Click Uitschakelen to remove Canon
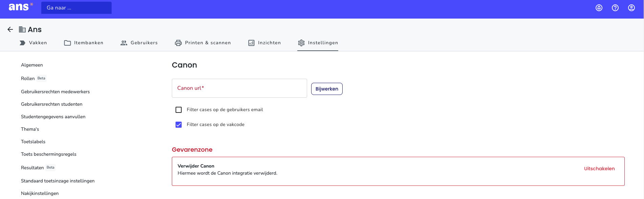This screenshot has width=644, height=199. tap(599, 169)
